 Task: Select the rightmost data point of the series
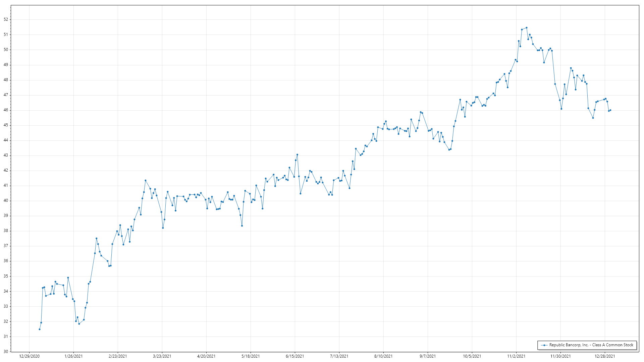click(x=610, y=110)
